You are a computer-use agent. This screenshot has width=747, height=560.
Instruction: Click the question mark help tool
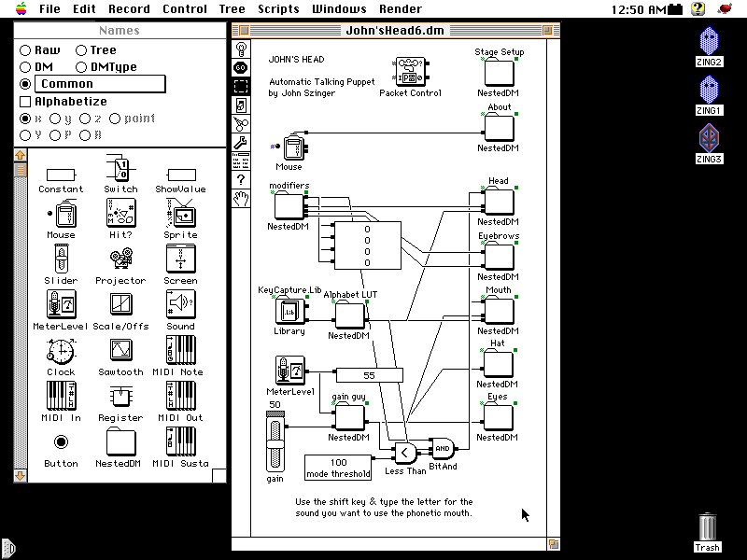[241, 179]
